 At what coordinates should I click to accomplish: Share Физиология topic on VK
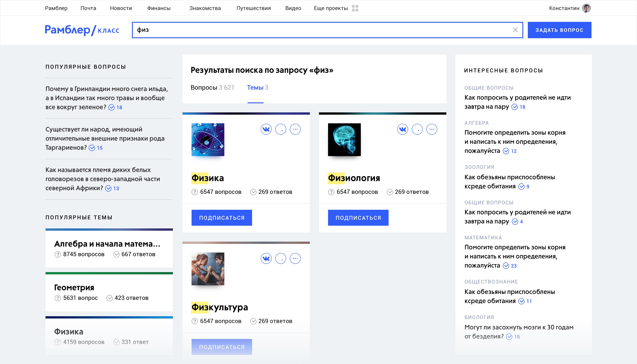coord(402,129)
